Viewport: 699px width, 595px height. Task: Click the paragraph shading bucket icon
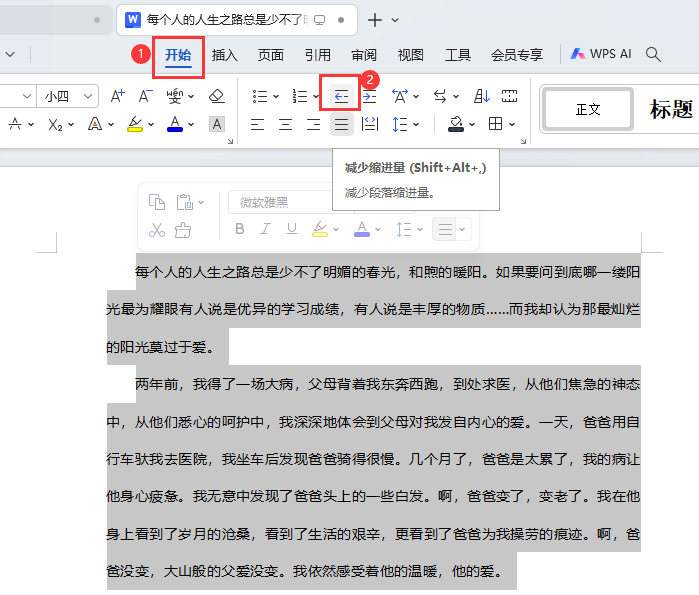pyautogui.click(x=456, y=124)
